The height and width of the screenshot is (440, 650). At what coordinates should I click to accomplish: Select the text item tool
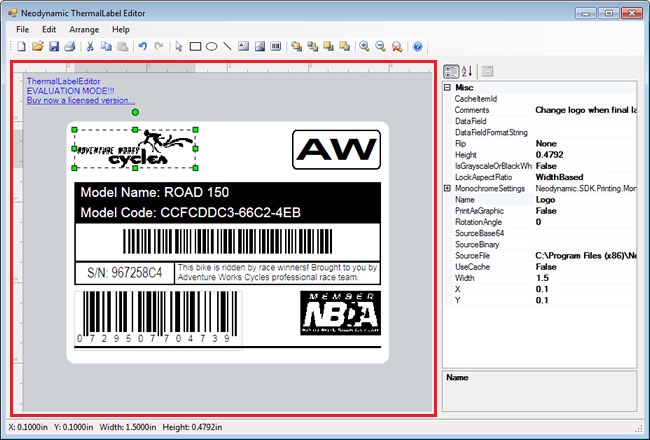pyautogui.click(x=243, y=46)
